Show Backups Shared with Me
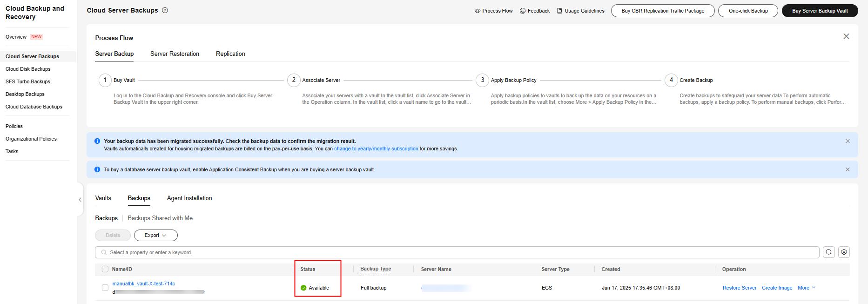The height and width of the screenshot is (304, 868). tap(160, 218)
